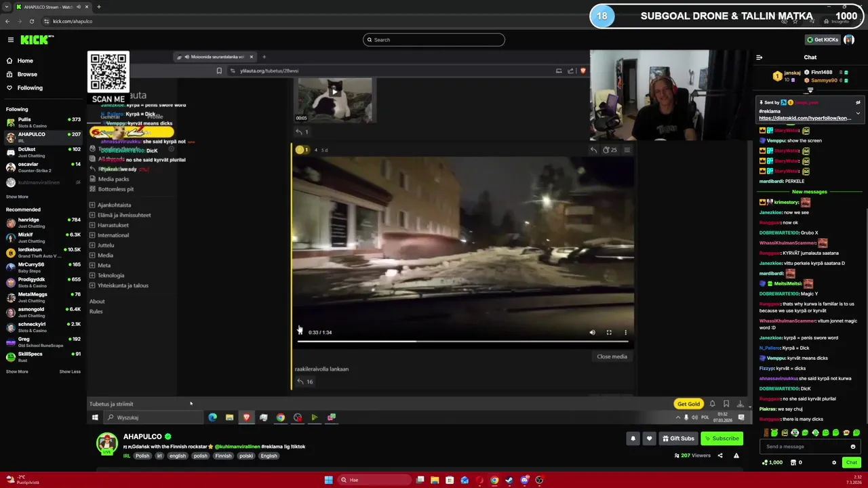The image size is (868, 488).
Task: Open Browse in sidebar
Action: (27, 74)
